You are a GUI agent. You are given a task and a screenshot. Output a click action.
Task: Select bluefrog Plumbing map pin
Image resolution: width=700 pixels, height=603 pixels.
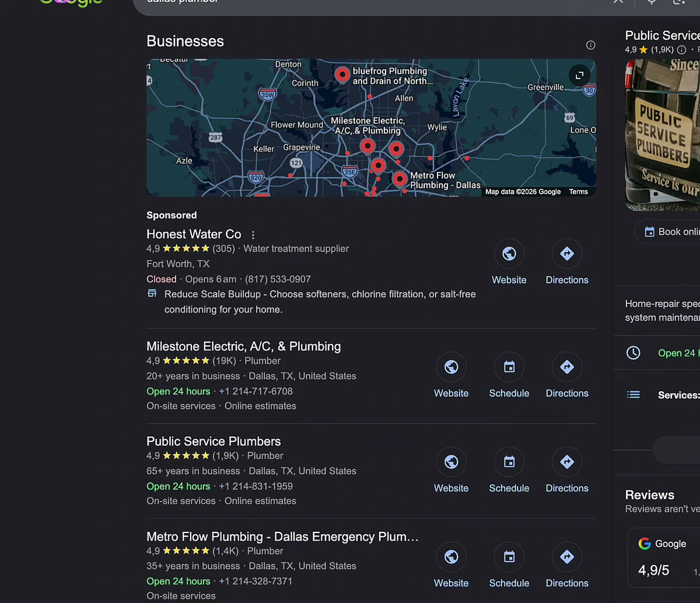click(342, 74)
